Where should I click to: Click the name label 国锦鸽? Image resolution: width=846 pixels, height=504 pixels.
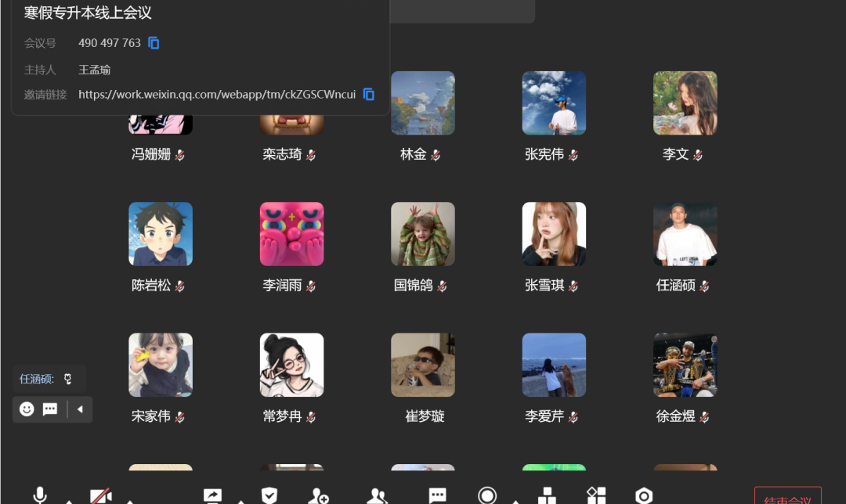[x=414, y=286]
